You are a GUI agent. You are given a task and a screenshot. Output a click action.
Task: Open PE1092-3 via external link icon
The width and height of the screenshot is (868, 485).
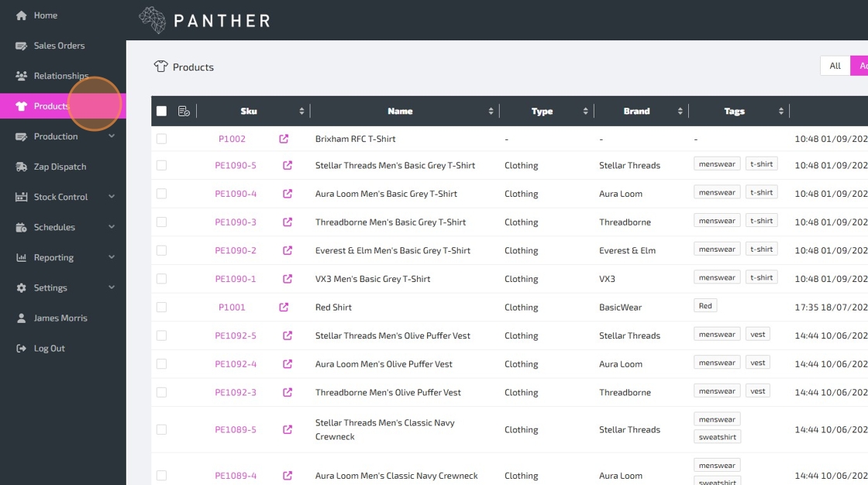(x=288, y=393)
